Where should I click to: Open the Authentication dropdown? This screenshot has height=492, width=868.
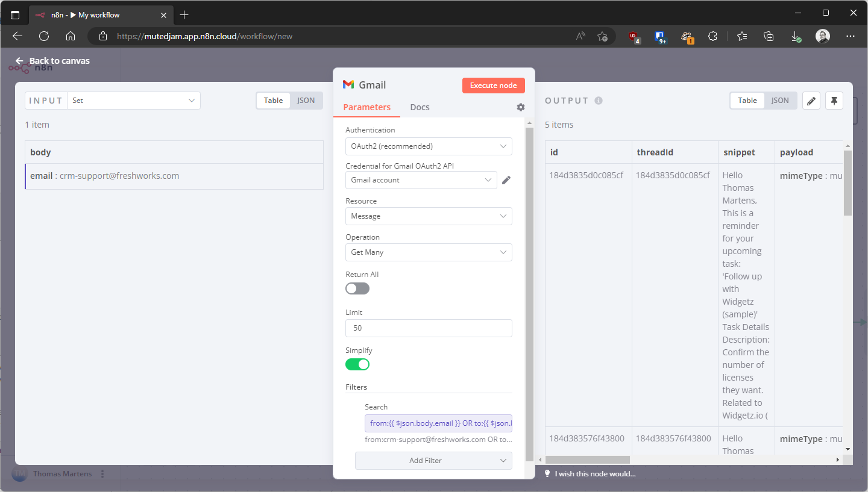point(429,146)
